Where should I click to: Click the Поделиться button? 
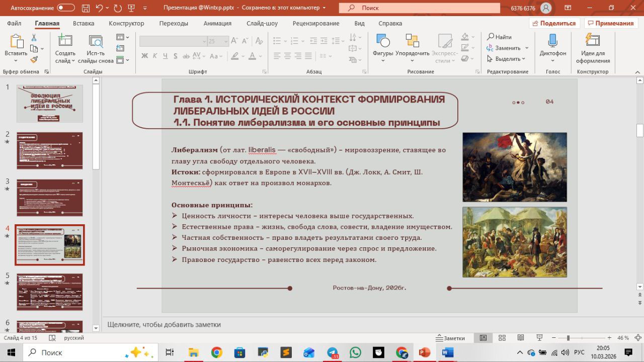(554, 23)
